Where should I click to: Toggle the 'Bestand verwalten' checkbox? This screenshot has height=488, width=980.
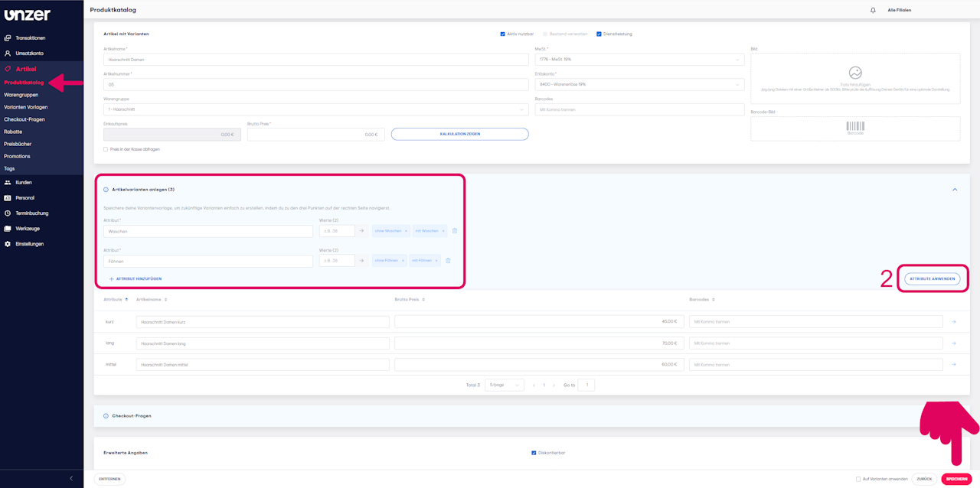tap(545, 34)
